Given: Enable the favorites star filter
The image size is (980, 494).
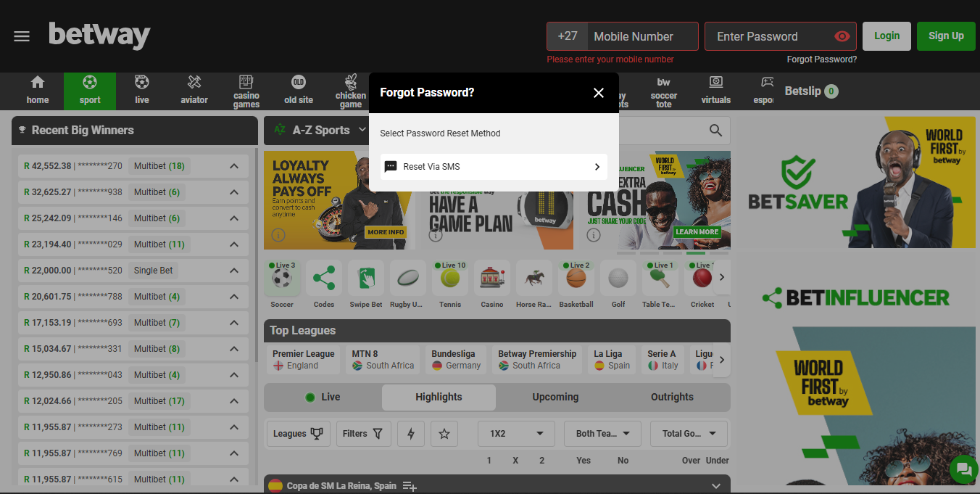Looking at the screenshot, I should (x=443, y=433).
